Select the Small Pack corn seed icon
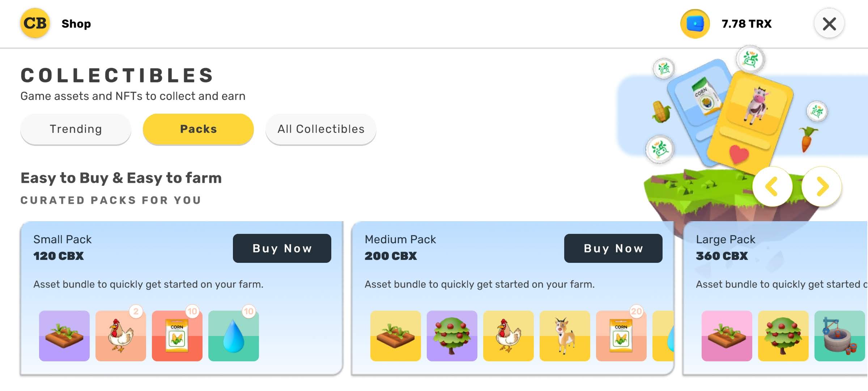Image resolution: width=868 pixels, height=391 pixels. 177,336
